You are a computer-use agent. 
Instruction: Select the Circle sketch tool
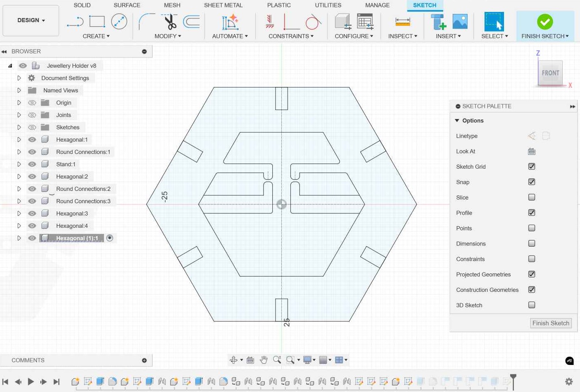[119, 21]
